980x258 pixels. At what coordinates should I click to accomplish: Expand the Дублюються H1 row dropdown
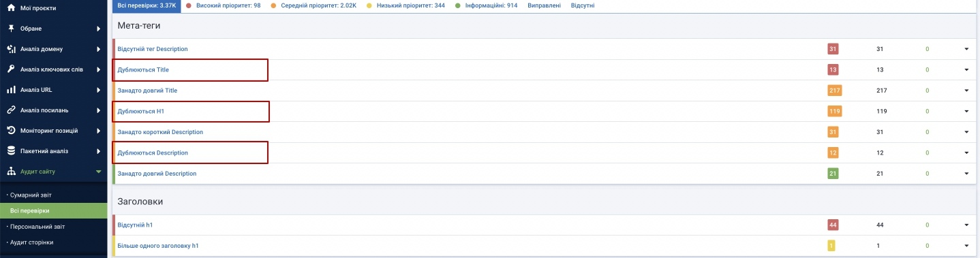(x=966, y=111)
